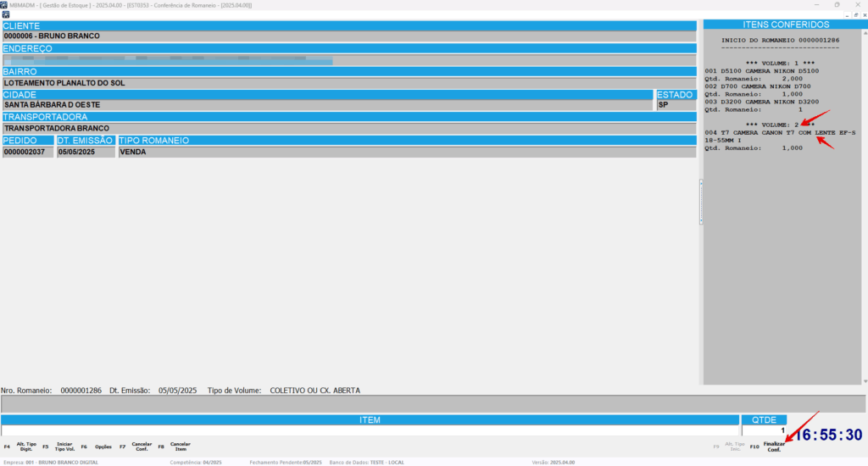The height and width of the screenshot is (466, 868).
Task: Click item line '003 D3200 CAMERA NIKON D3200'
Action: [x=762, y=102]
